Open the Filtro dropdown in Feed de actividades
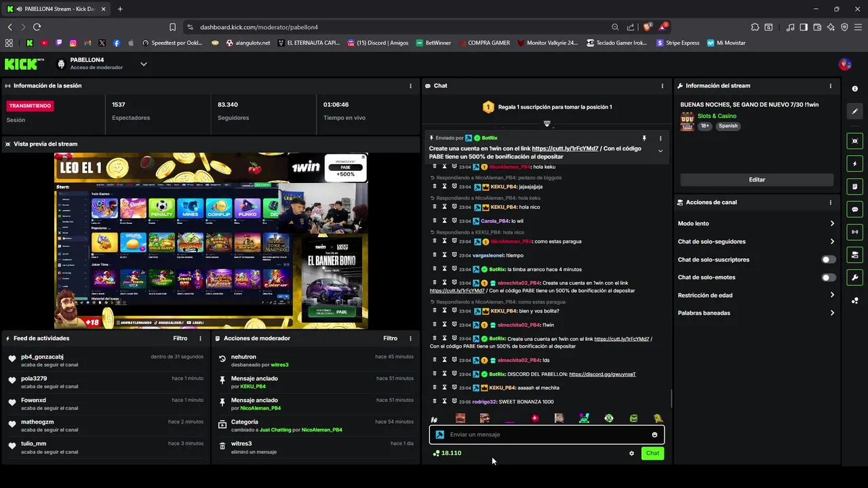 tap(180, 338)
